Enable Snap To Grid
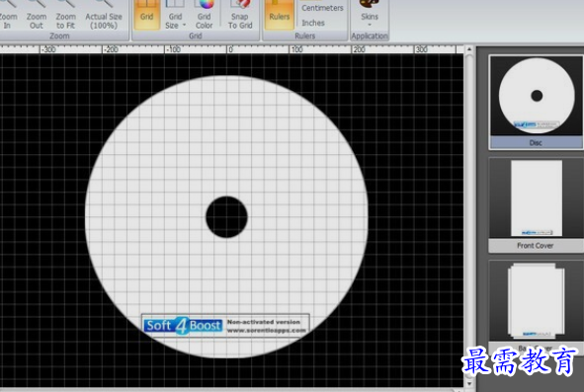The image size is (584, 392). tap(240, 15)
